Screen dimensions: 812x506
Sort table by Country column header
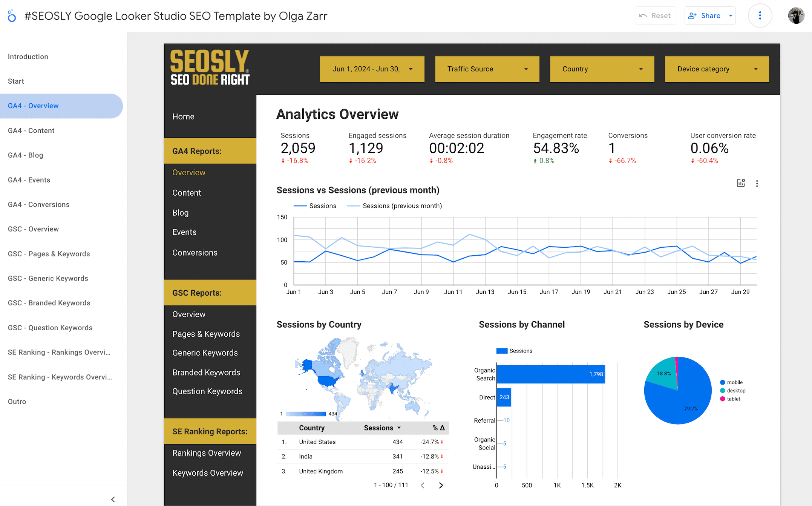tap(312, 428)
